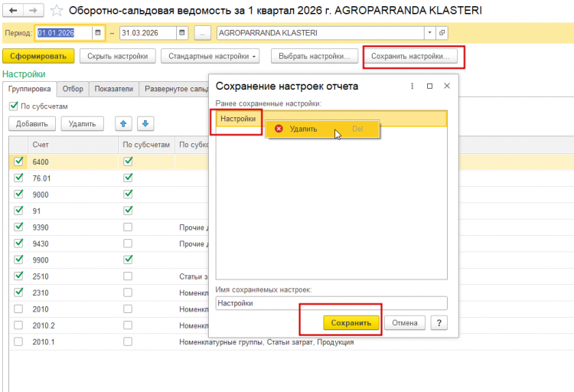Uncheck the inclusion checkbox for account 2510
This screenshot has width=574, height=392.
tap(18, 276)
